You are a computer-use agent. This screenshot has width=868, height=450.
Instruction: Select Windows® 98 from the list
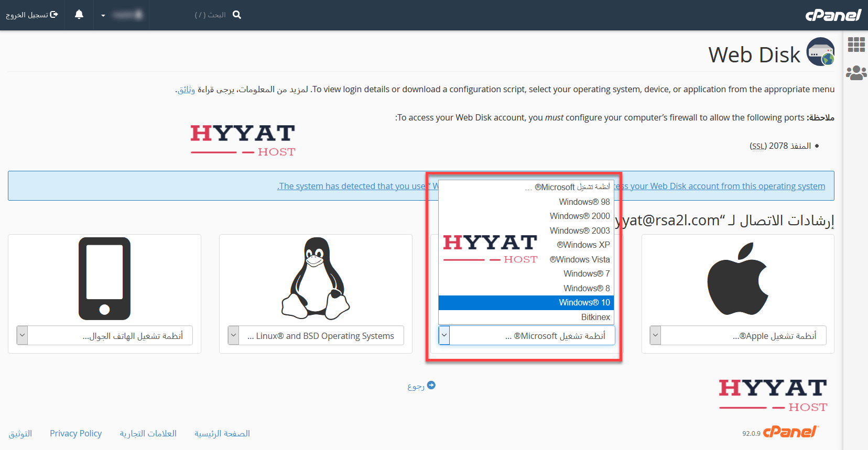525,202
